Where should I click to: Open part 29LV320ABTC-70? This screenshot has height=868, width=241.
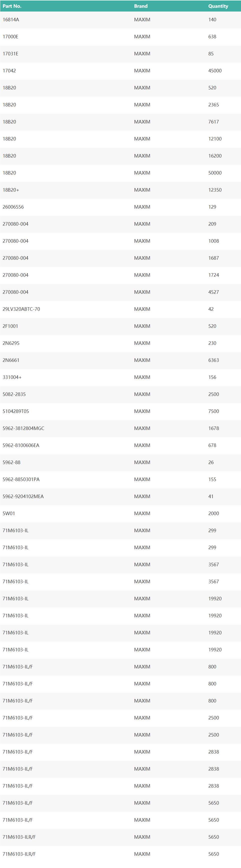[21, 309]
